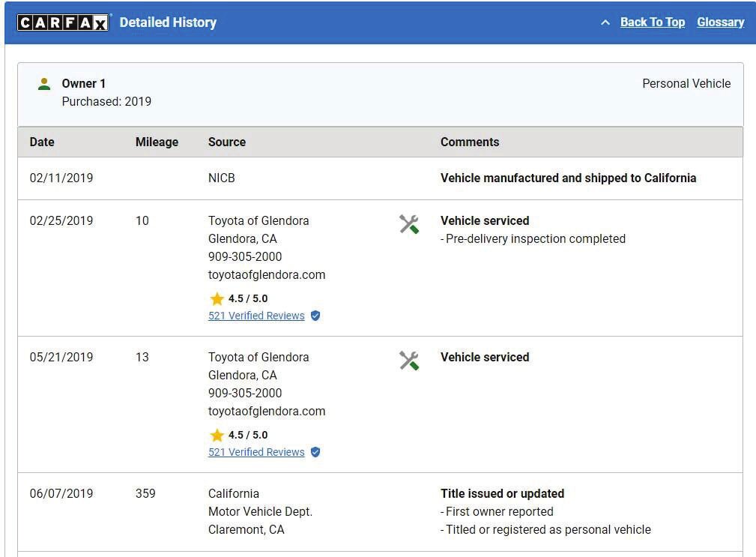Click toyotaofglendora.com in the 05/21/2019 row

(x=267, y=412)
